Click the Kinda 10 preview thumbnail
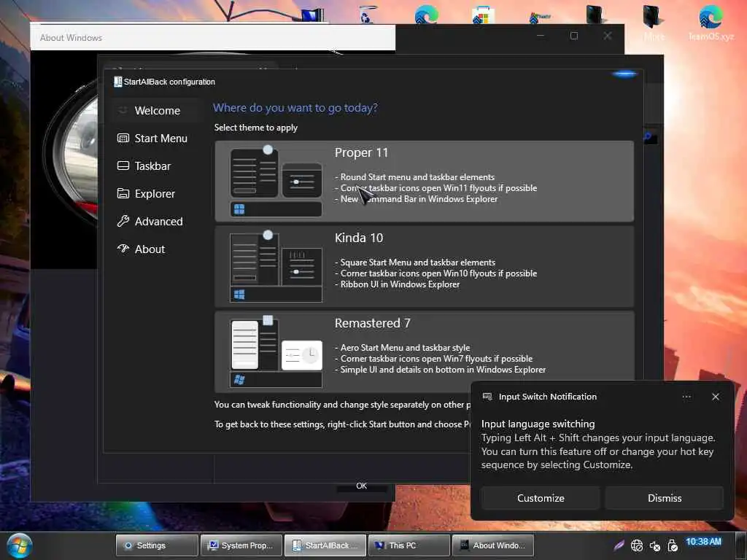 pos(276,266)
